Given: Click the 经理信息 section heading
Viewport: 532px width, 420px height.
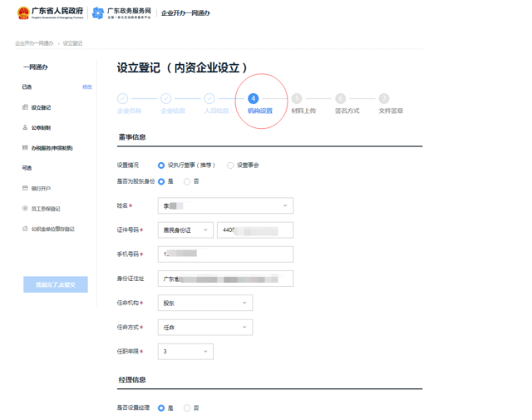Looking at the screenshot, I should (132, 379).
